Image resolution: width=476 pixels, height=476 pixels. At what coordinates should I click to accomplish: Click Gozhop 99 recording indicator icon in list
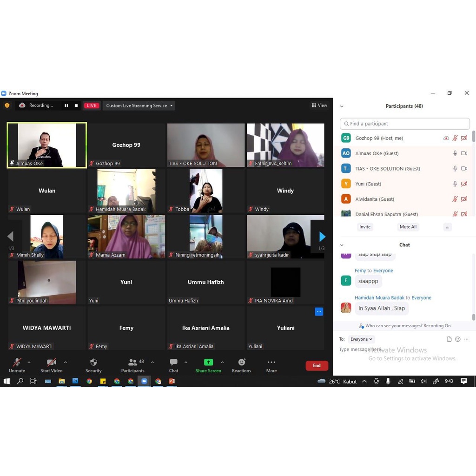(x=446, y=138)
